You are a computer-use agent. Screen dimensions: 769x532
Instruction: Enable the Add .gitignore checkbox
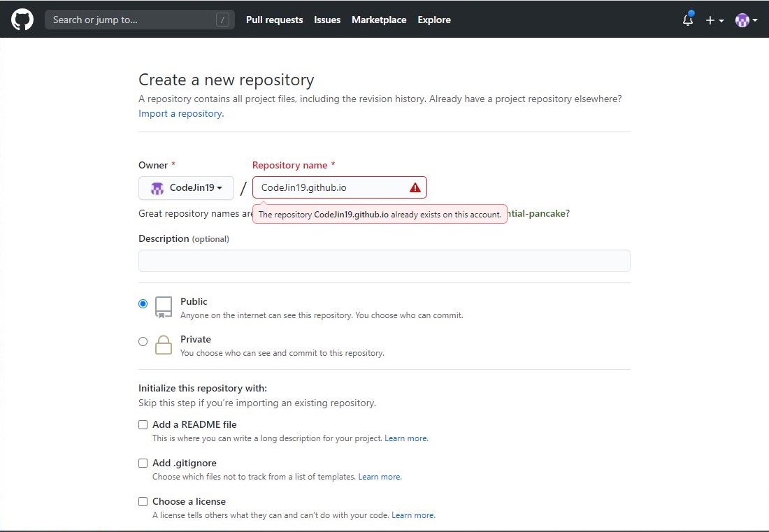pyautogui.click(x=143, y=463)
